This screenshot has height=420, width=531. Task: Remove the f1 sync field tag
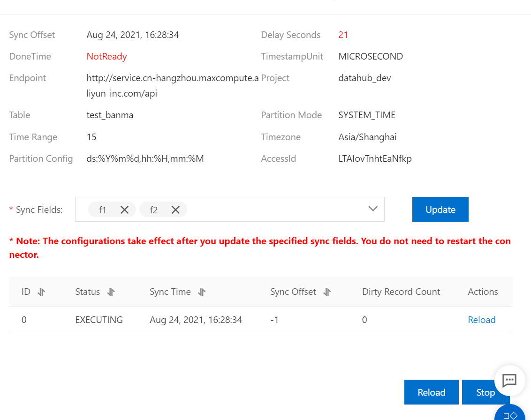click(124, 210)
